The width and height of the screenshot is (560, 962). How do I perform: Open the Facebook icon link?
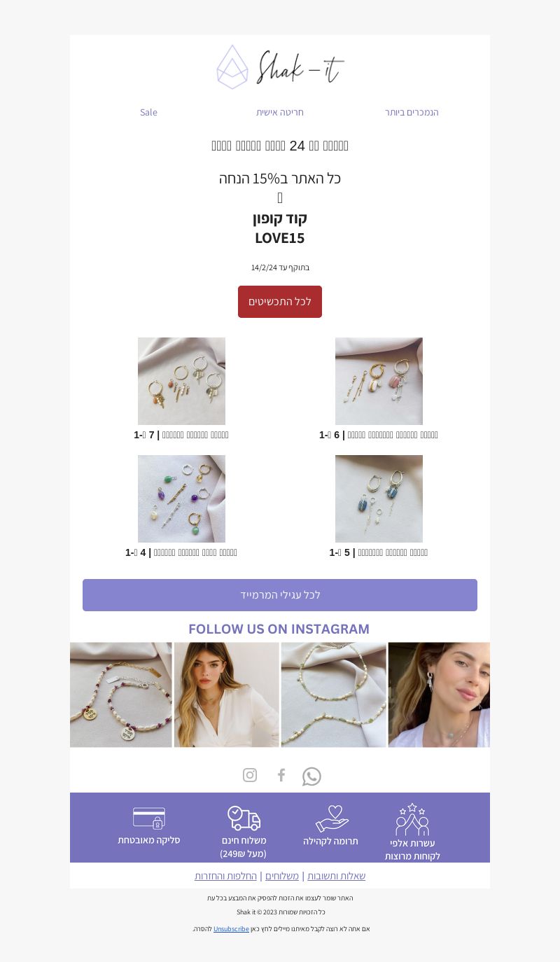click(281, 775)
